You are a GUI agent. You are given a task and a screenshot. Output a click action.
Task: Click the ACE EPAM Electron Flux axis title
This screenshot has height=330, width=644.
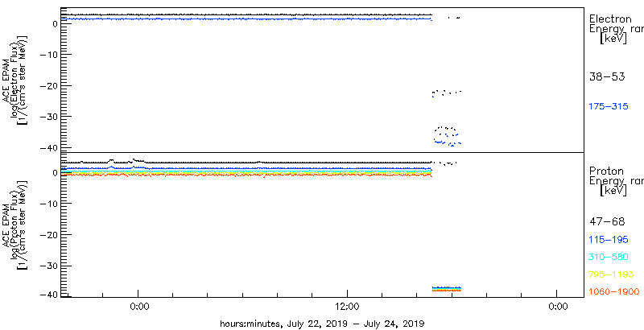[17, 80]
